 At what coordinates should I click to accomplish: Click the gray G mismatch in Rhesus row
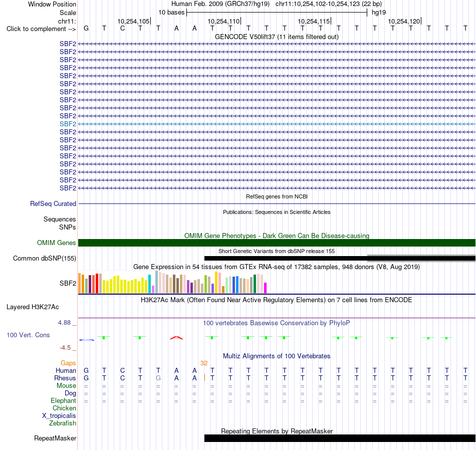pyautogui.click(x=158, y=378)
